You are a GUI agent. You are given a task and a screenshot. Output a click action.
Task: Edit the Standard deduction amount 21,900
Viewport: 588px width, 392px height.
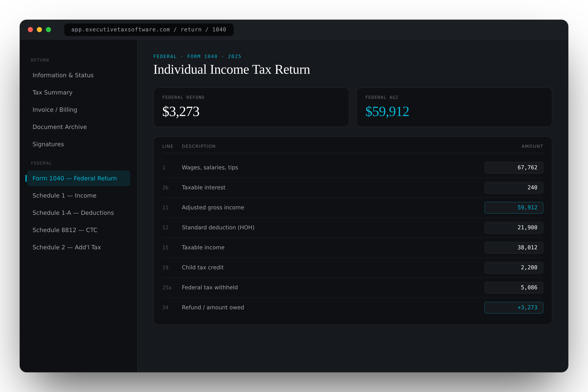point(514,228)
